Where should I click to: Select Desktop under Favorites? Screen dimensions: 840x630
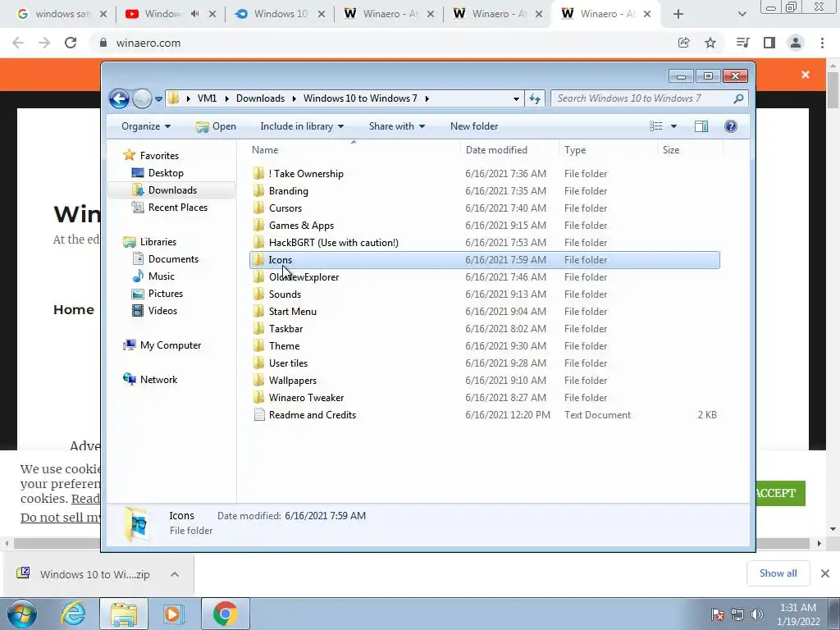click(166, 173)
